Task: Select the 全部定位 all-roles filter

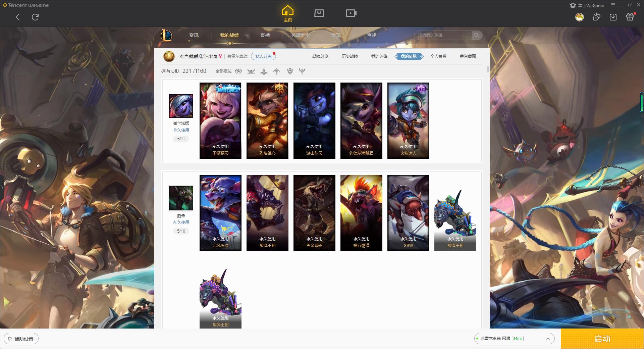Action: point(223,71)
